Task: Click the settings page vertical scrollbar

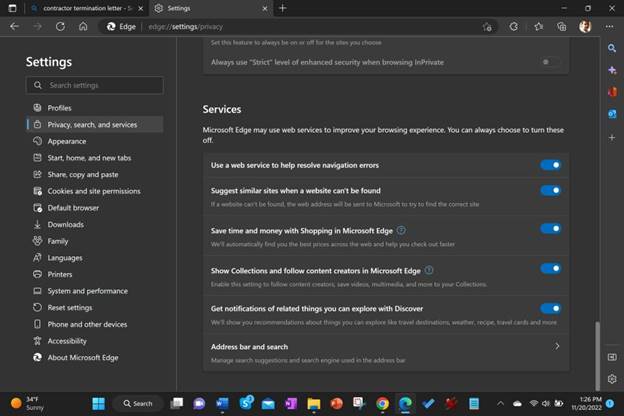Action: pyautogui.click(x=597, y=355)
